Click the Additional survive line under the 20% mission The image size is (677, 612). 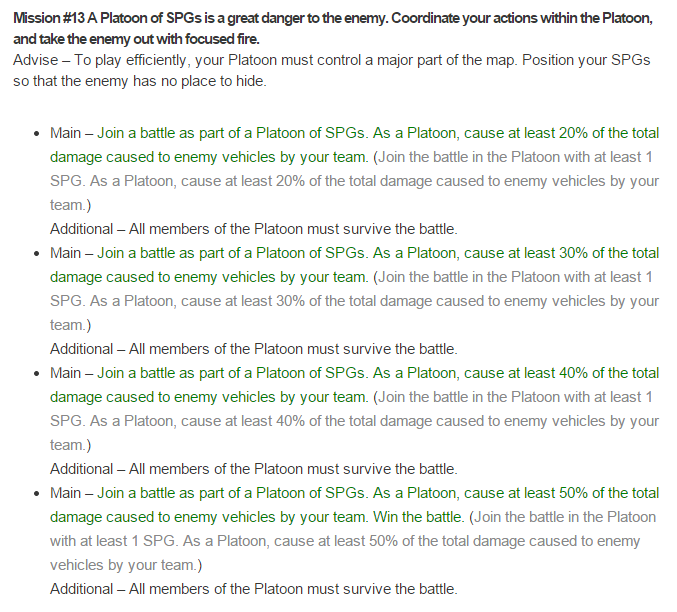click(x=254, y=229)
